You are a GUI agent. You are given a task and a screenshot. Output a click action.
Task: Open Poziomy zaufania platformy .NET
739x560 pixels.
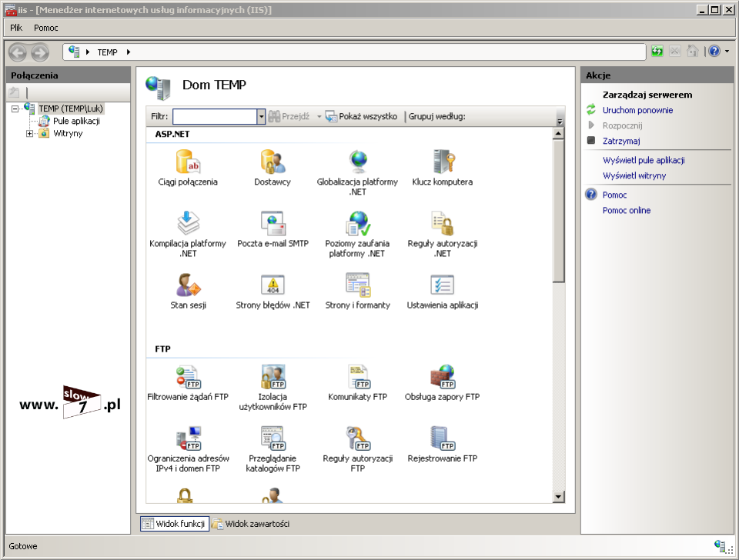[x=357, y=234]
